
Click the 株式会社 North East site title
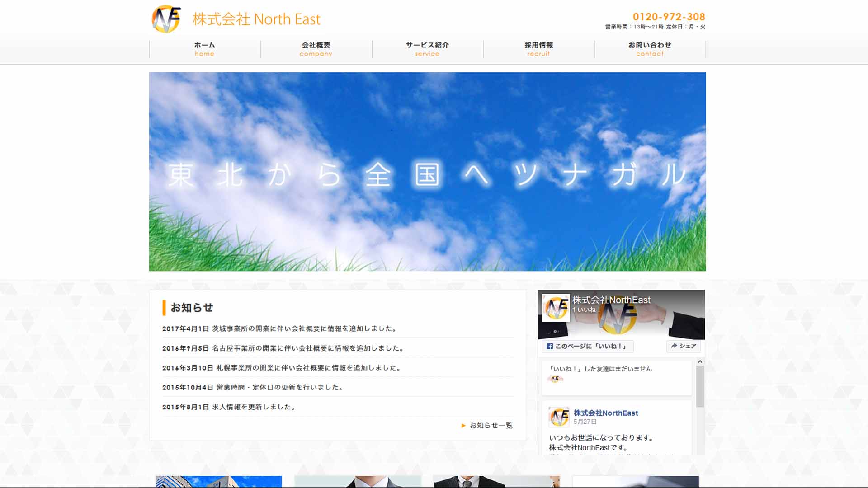[256, 19]
